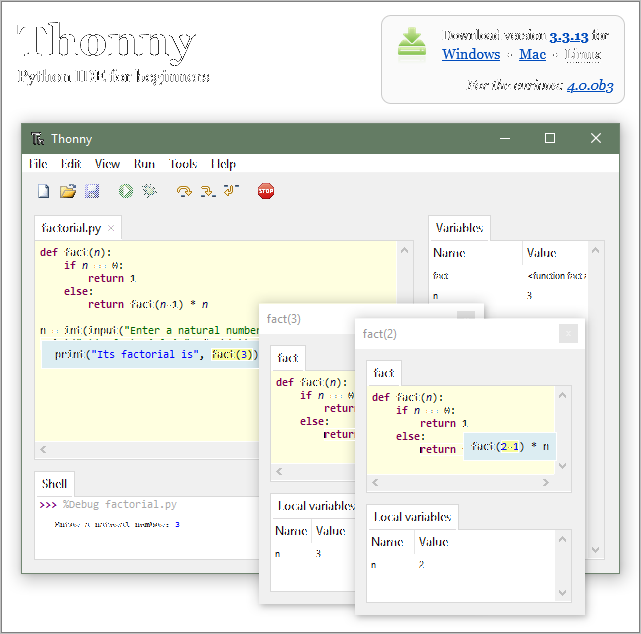Click the New file icon in toolbar
This screenshot has width=641, height=634.
pyautogui.click(x=43, y=191)
